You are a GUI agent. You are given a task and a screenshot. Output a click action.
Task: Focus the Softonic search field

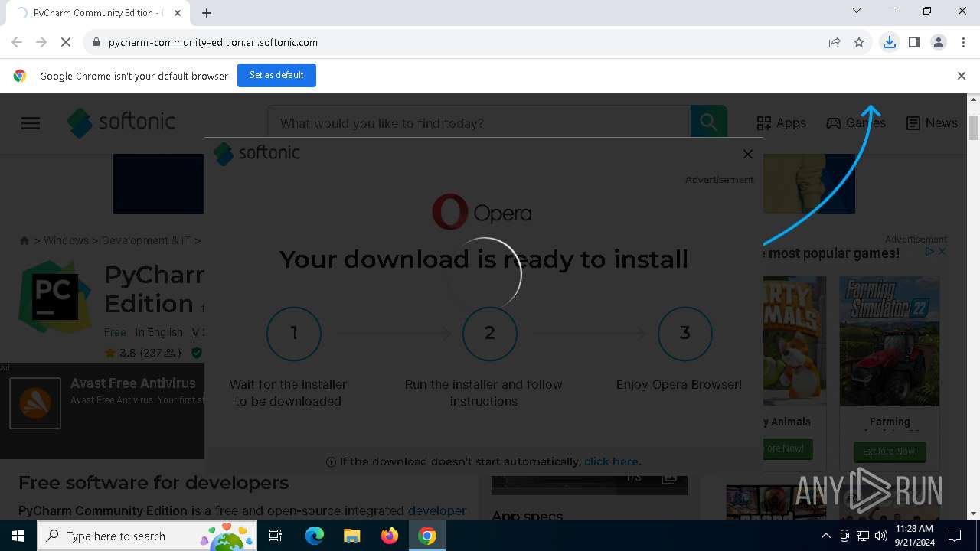click(479, 123)
